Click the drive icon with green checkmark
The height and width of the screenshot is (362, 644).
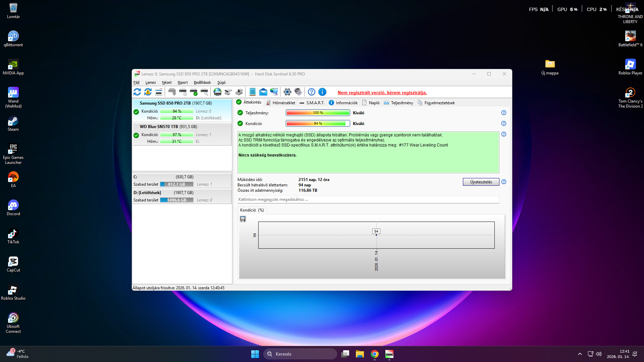[194, 92]
